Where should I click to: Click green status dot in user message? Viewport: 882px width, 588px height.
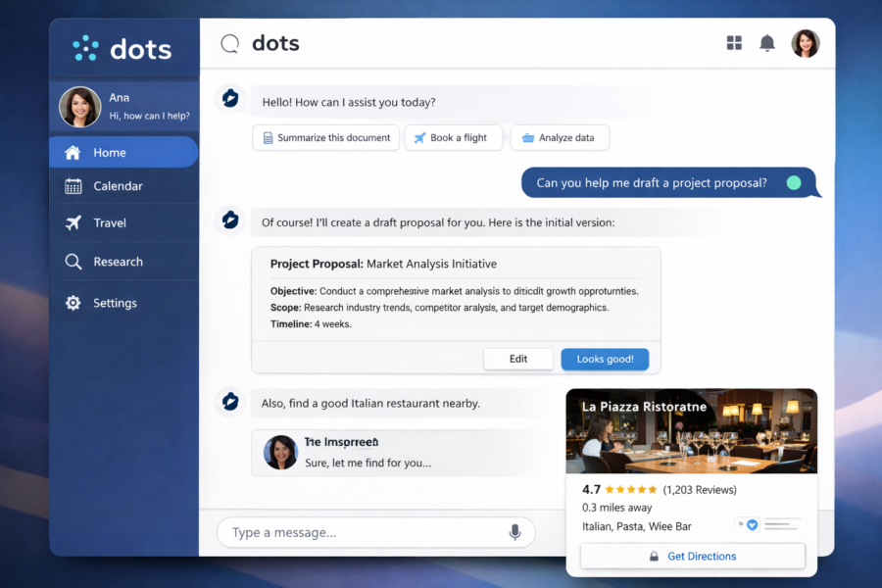[x=794, y=183]
